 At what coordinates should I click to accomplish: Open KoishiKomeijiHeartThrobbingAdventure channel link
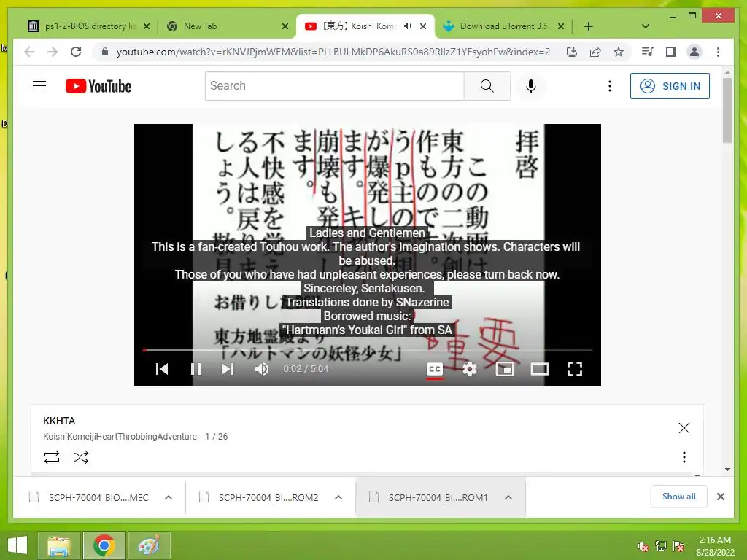[120, 437]
